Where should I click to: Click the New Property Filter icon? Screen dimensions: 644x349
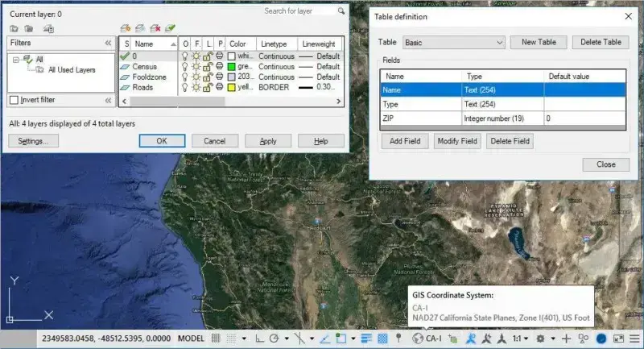click(14, 28)
